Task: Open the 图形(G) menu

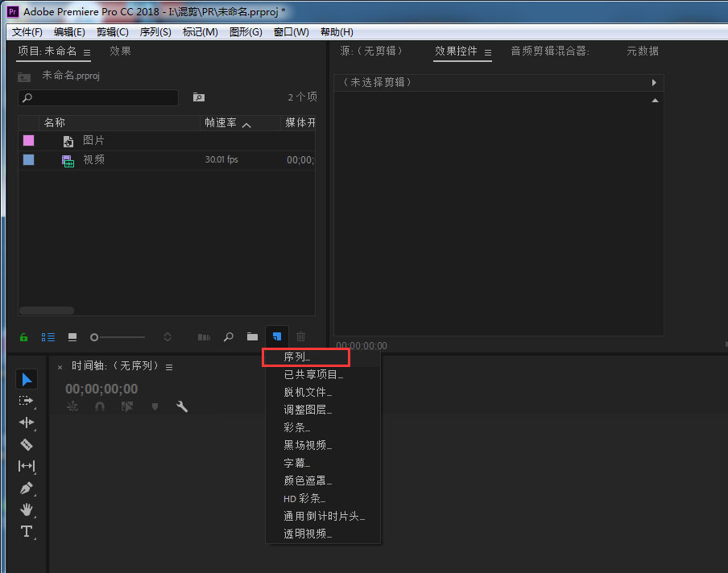Action: click(246, 32)
